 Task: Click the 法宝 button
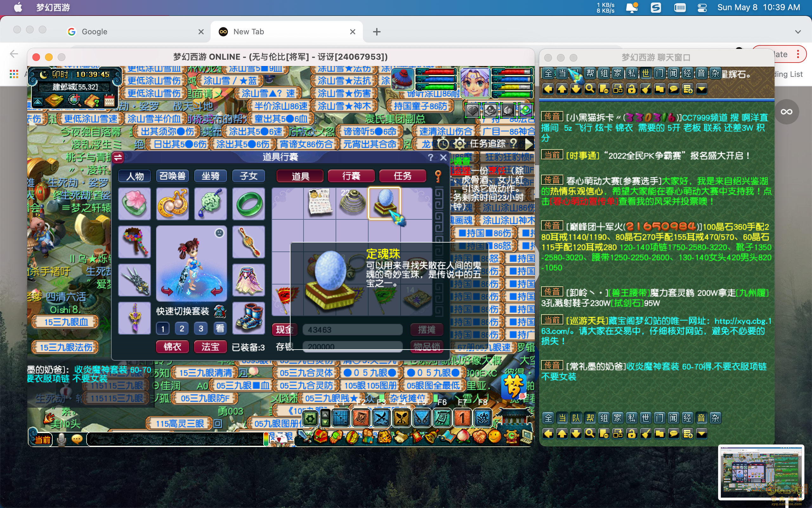click(210, 347)
